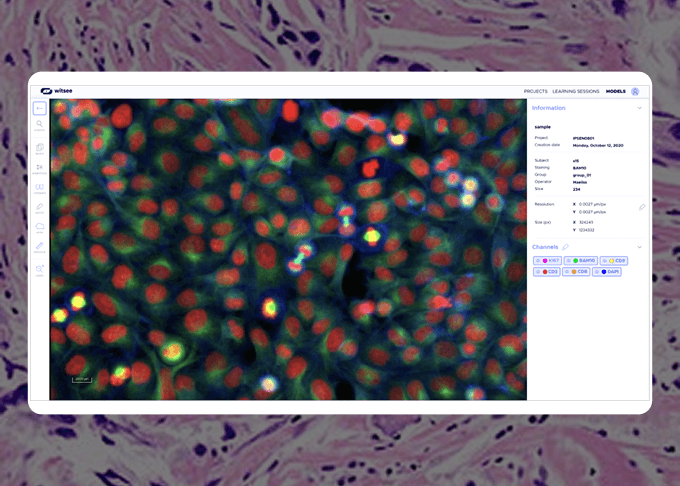Click the magenta KI67 color swatch
Screen dimensions: 680x486
(x=545, y=261)
